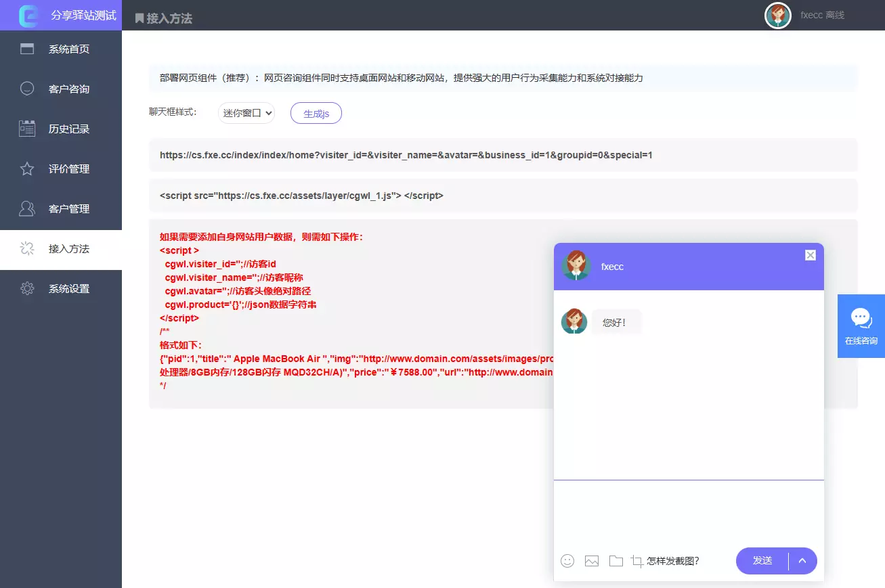Image resolution: width=885 pixels, height=588 pixels.
Task: Click the user avatar in top bar
Action: click(x=778, y=15)
